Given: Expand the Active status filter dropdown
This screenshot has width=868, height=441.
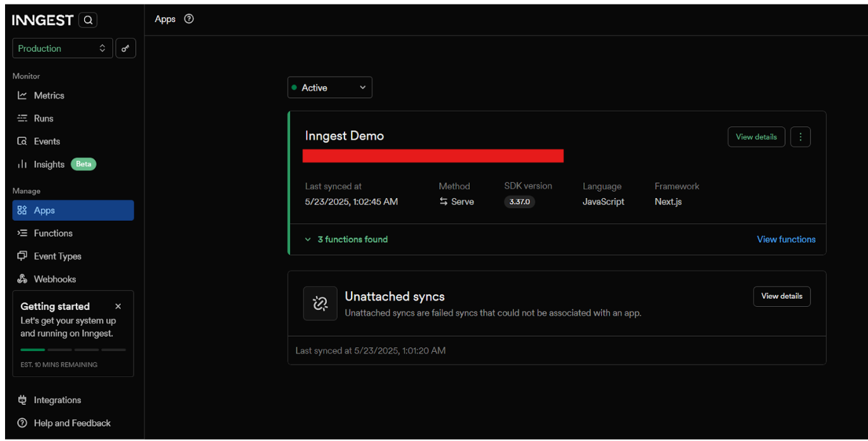Looking at the screenshot, I should [x=329, y=88].
